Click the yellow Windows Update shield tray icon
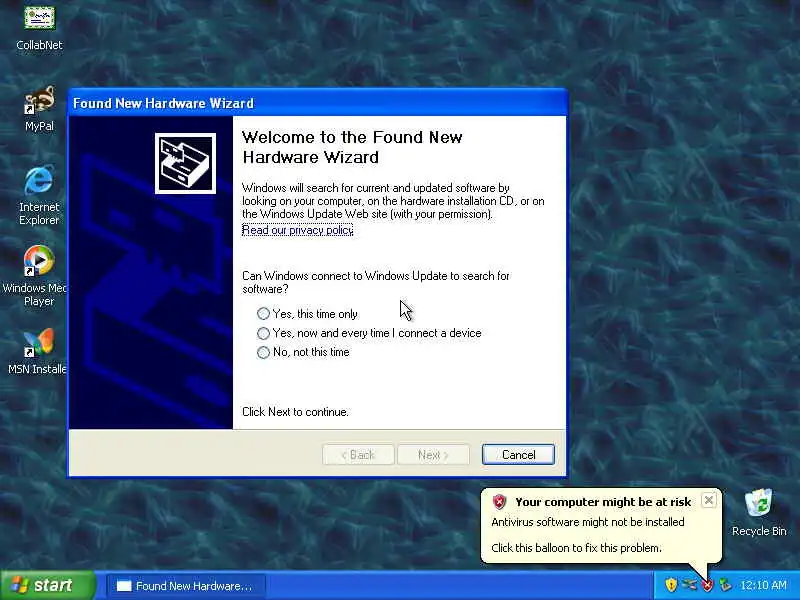 click(671, 585)
